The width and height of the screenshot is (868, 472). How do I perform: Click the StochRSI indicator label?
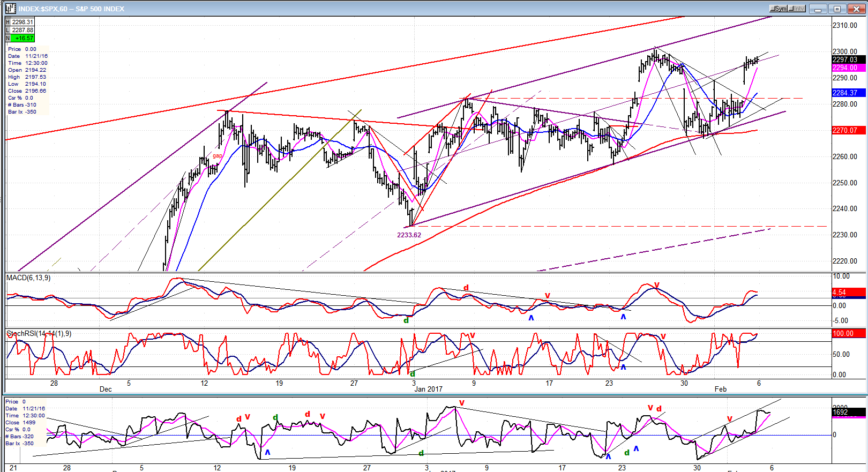click(x=39, y=334)
